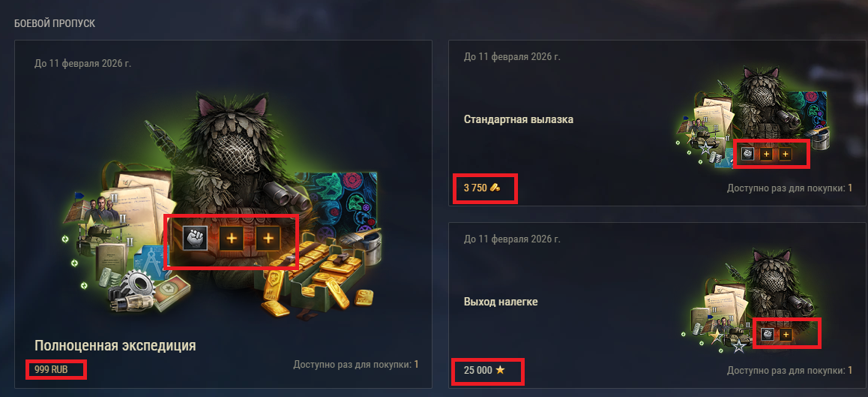Open the Полноценная экспедиция title
The width and height of the screenshot is (868, 397).
[115, 346]
